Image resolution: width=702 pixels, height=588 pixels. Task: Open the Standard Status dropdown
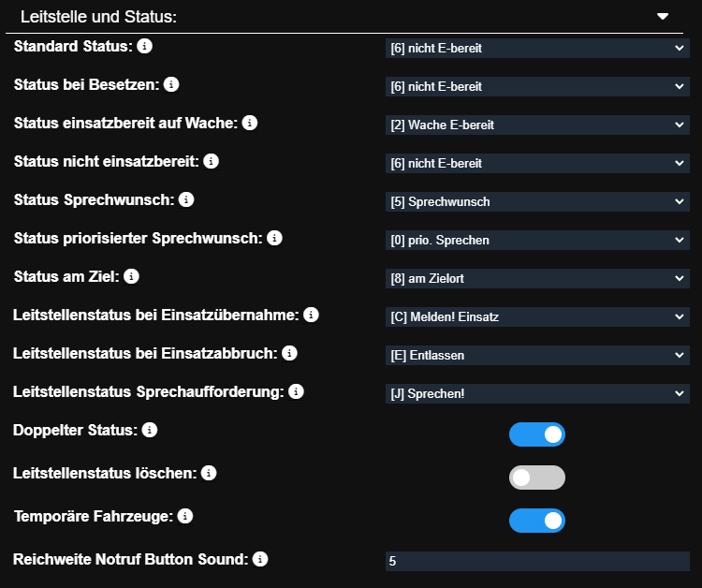[537, 48]
